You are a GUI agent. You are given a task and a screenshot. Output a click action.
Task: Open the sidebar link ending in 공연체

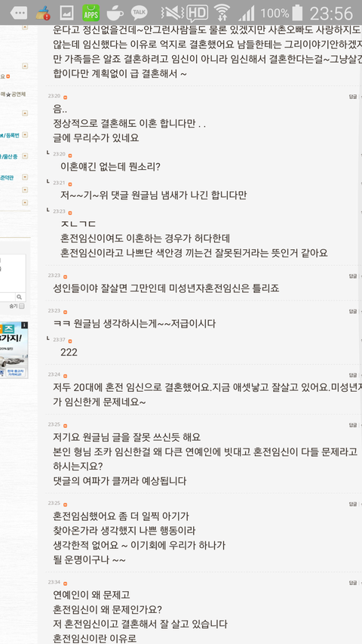(13, 94)
